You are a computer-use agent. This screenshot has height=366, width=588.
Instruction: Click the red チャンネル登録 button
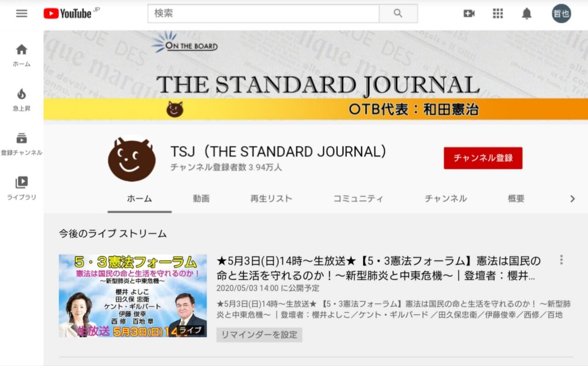click(483, 158)
